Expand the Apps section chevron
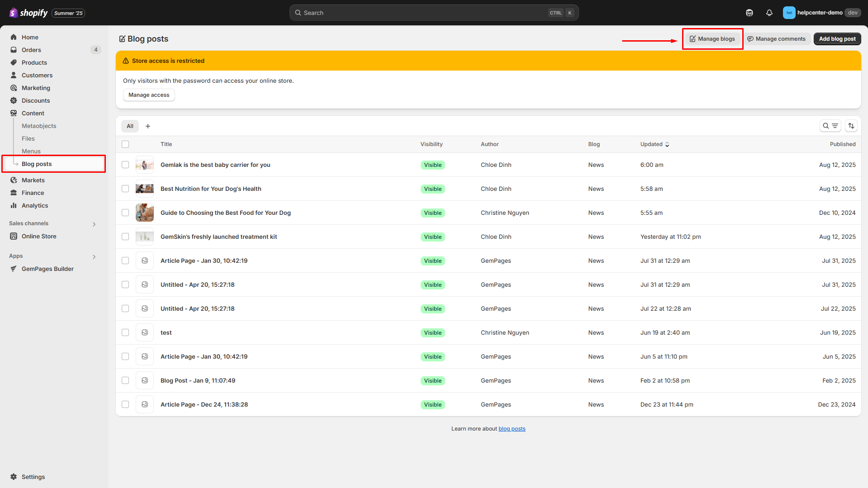The image size is (868, 488). 94,256
